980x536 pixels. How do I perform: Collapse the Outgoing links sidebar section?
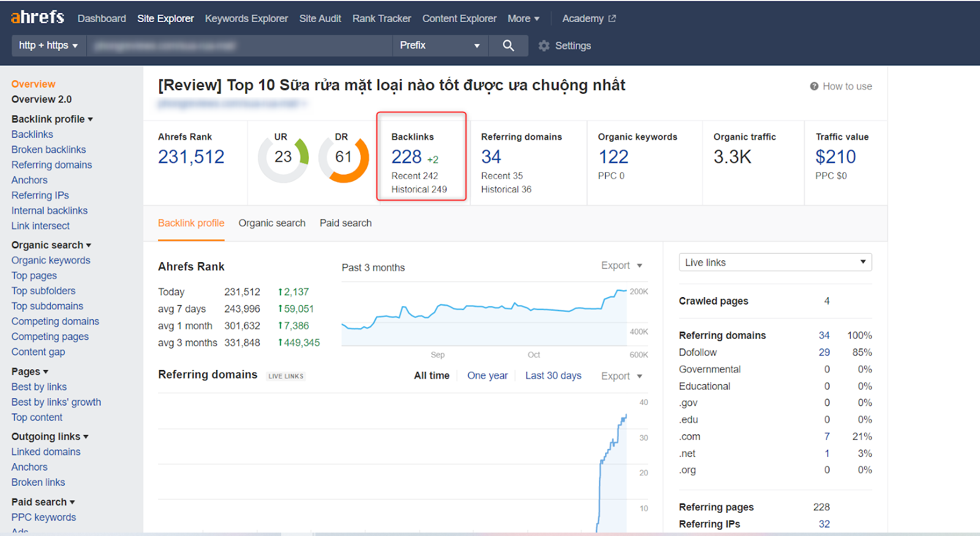50,437
